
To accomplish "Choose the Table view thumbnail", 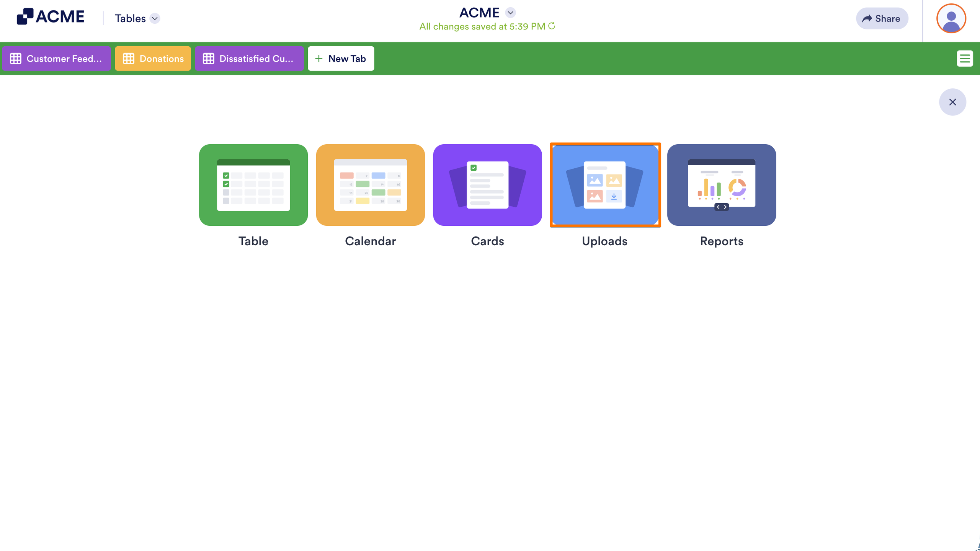I will pos(253,185).
